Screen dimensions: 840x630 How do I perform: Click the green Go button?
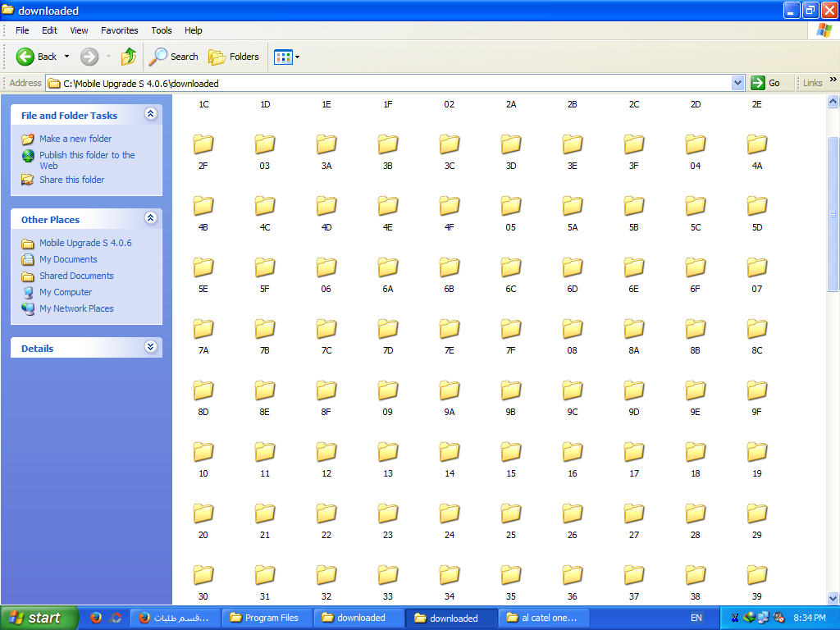(765, 83)
